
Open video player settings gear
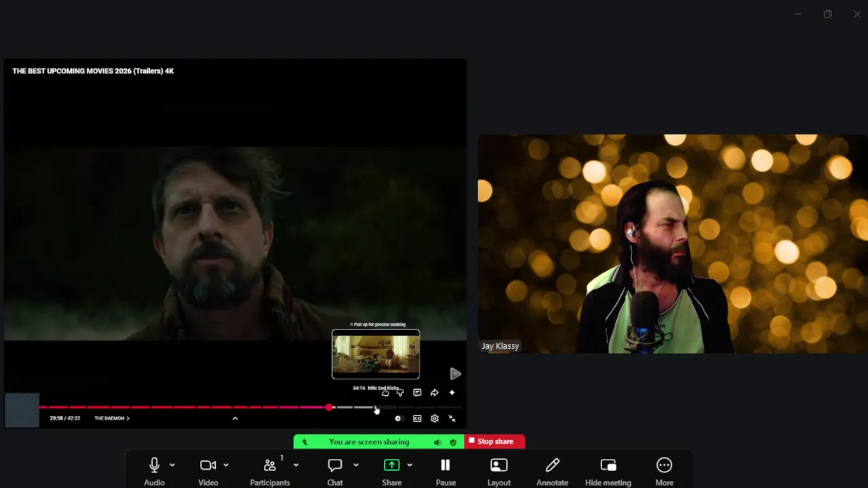[435, 418]
